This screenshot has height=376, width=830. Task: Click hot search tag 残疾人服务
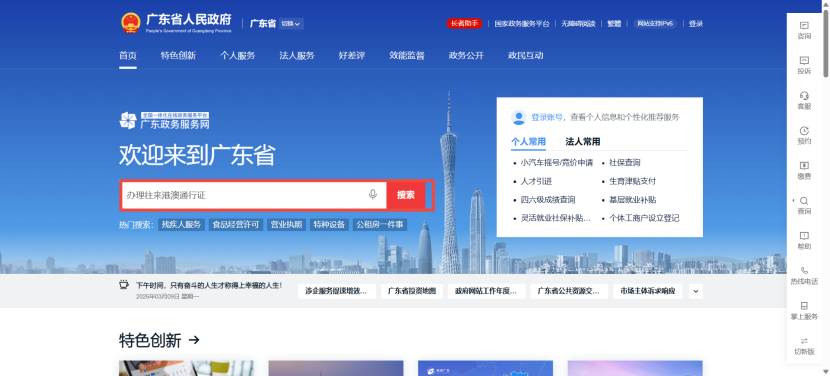pos(182,225)
